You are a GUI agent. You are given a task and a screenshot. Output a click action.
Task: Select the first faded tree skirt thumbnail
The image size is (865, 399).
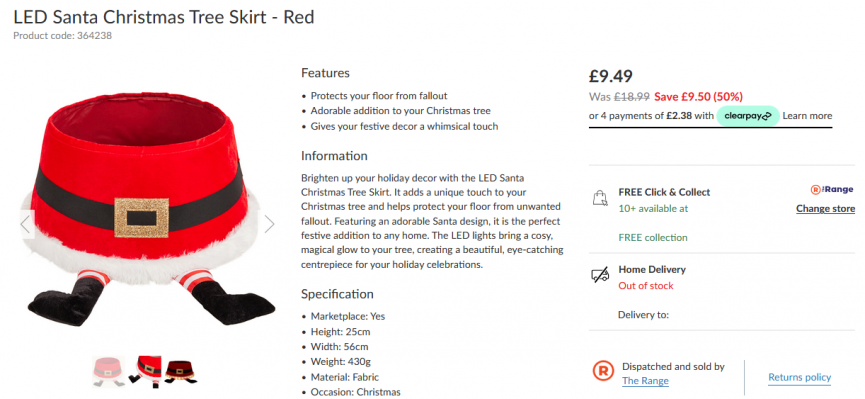pos(109,371)
